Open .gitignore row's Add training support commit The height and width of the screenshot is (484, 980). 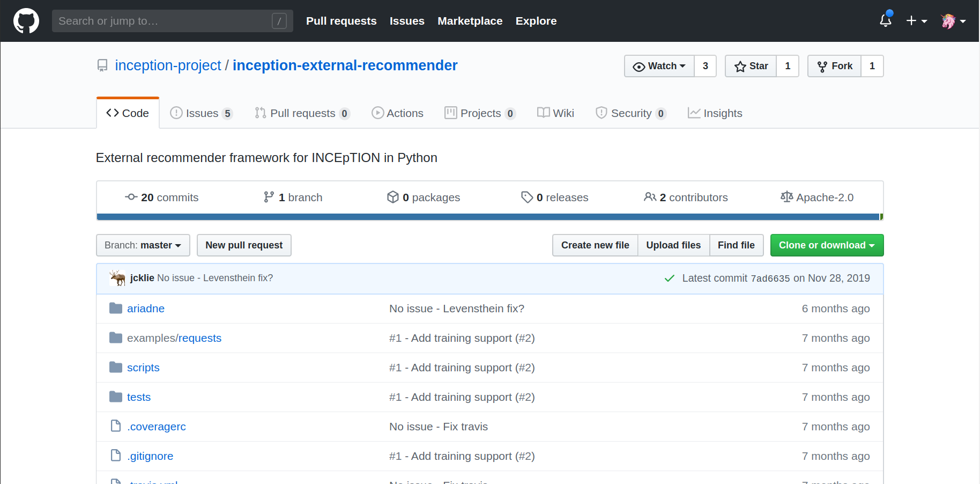[462, 456]
